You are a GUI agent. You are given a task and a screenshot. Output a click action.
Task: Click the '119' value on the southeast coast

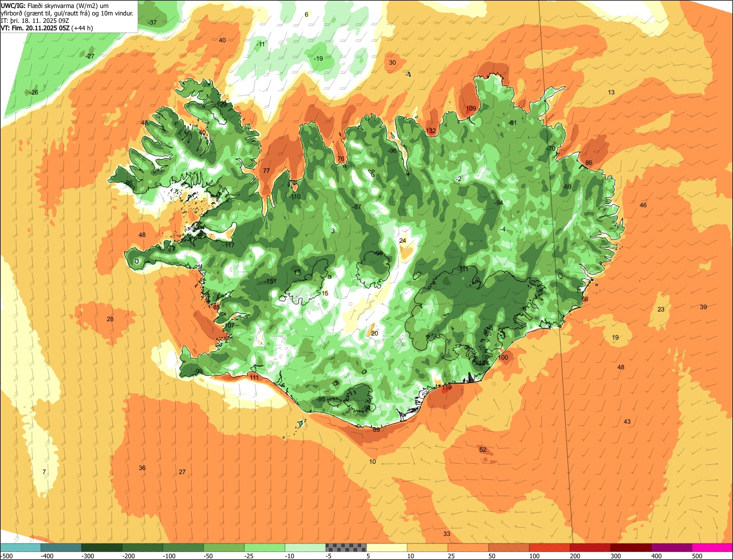click(x=447, y=388)
